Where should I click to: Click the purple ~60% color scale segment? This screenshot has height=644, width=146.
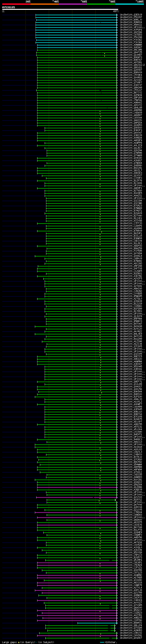pyautogui.click(x=73, y=4)
